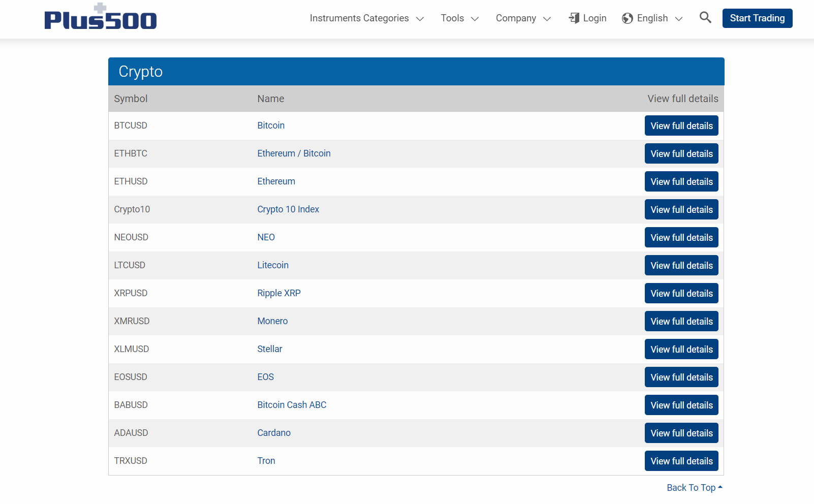This screenshot has width=814, height=504.
Task: Click the ADAUSD symbol text
Action: click(x=131, y=433)
